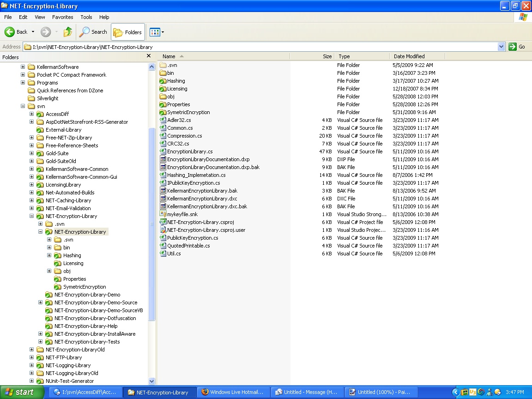The height and width of the screenshot is (399, 532).
Task: Select the mykeyfile.snk key file icon
Action: (x=163, y=214)
